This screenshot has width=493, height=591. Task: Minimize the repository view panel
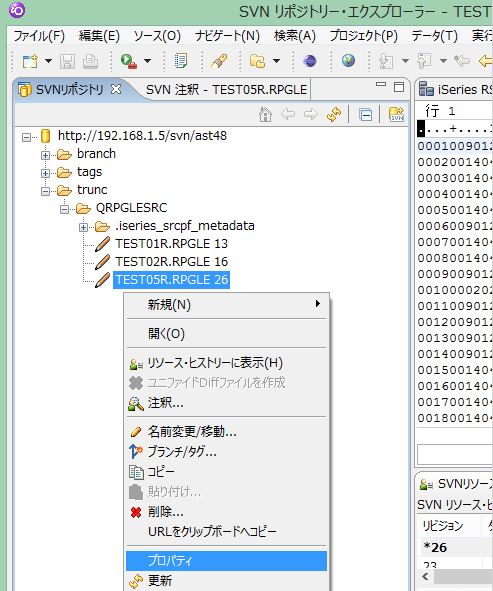tap(381, 84)
